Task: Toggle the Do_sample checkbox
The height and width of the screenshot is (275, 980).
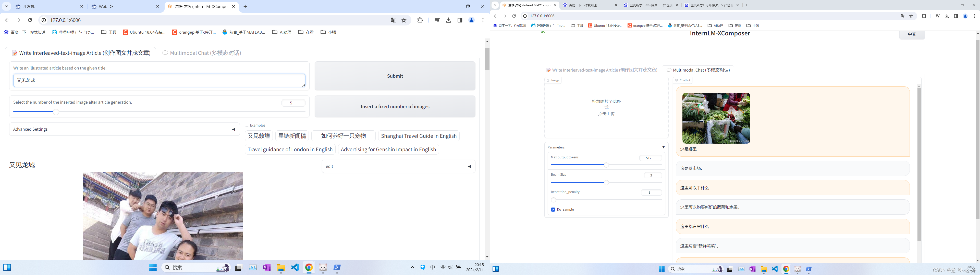Action: point(553,210)
